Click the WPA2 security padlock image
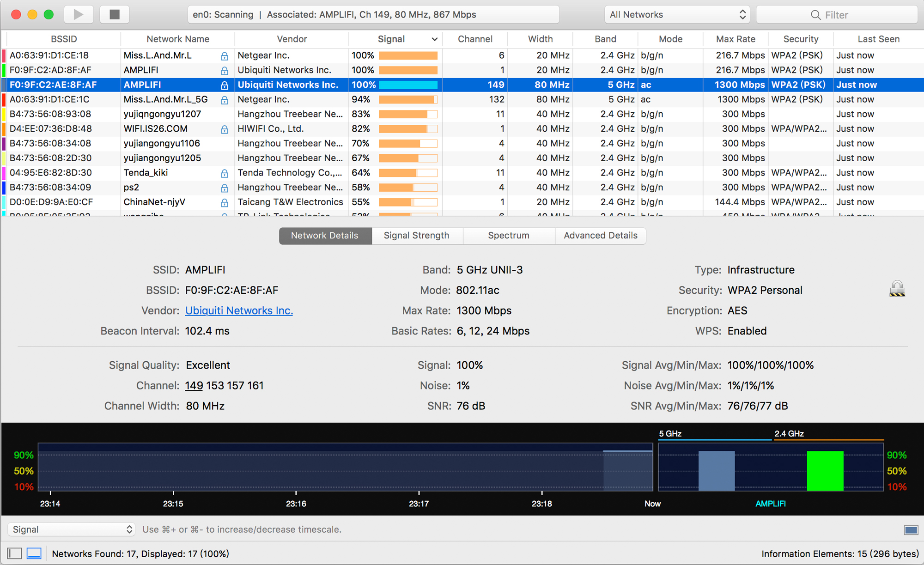 tap(897, 289)
